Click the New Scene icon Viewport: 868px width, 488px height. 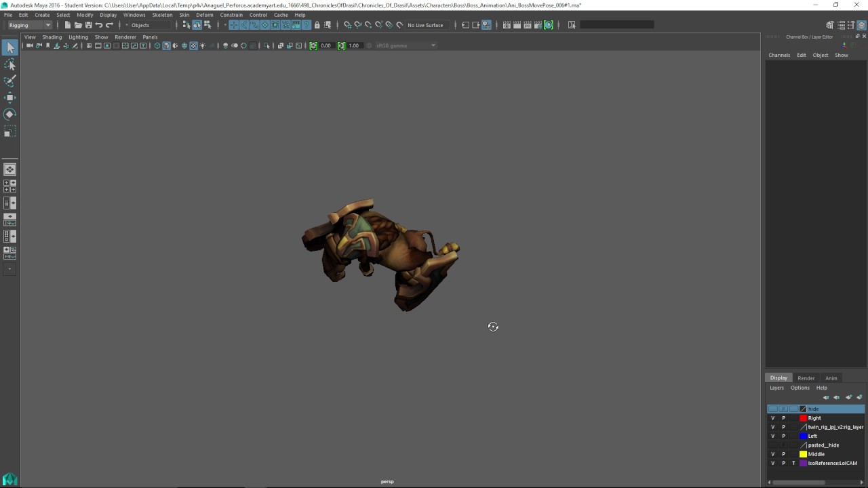pos(68,25)
